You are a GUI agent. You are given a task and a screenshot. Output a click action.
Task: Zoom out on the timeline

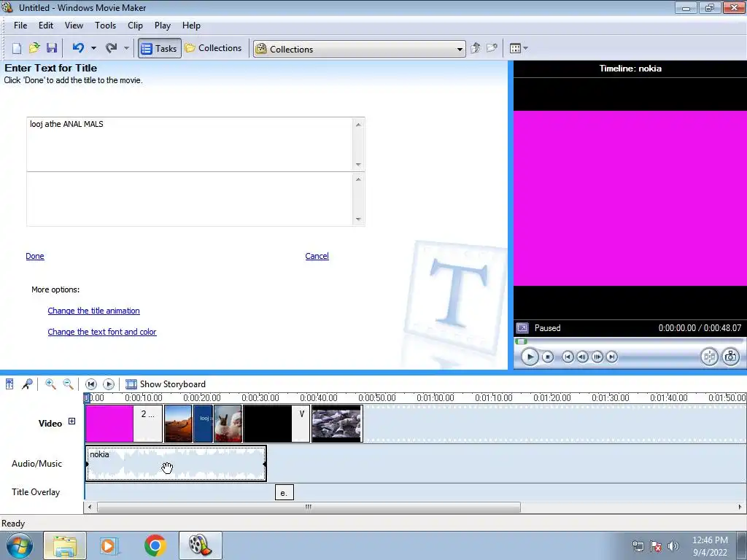tap(68, 384)
